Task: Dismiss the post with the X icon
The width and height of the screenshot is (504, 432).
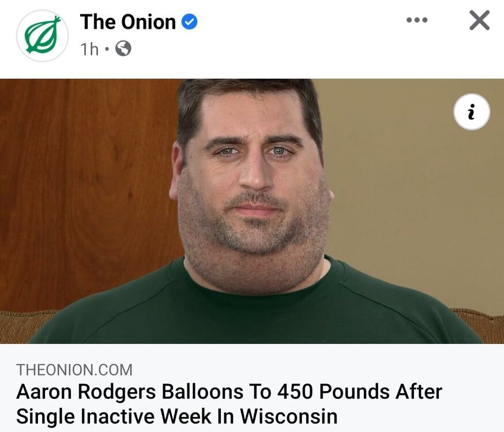Action: [480, 20]
